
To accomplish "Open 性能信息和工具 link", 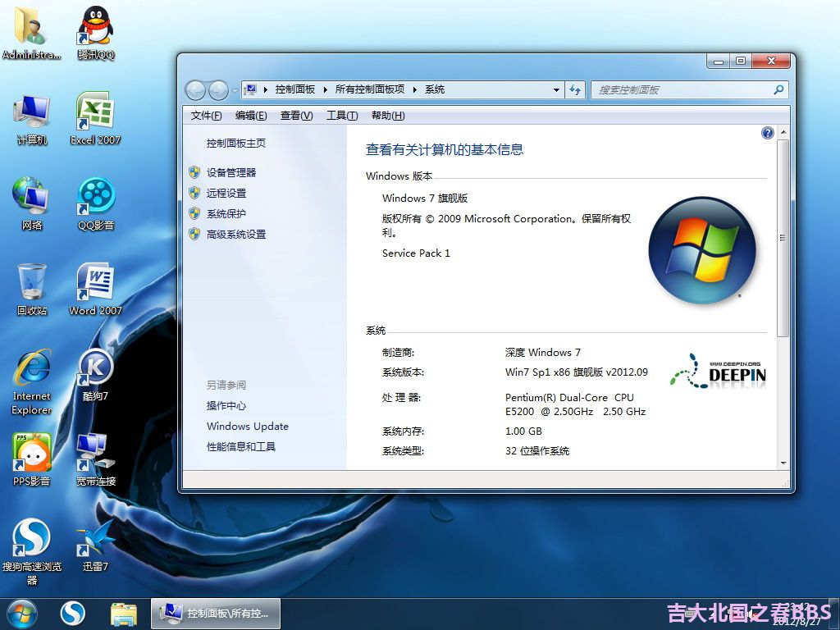I will point(241,447).
